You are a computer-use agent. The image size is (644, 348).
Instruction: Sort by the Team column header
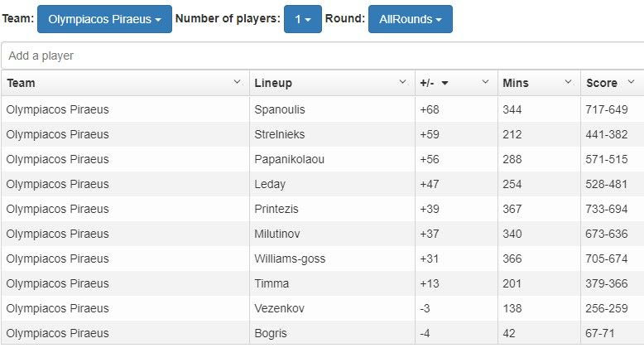tap(22, 83)
